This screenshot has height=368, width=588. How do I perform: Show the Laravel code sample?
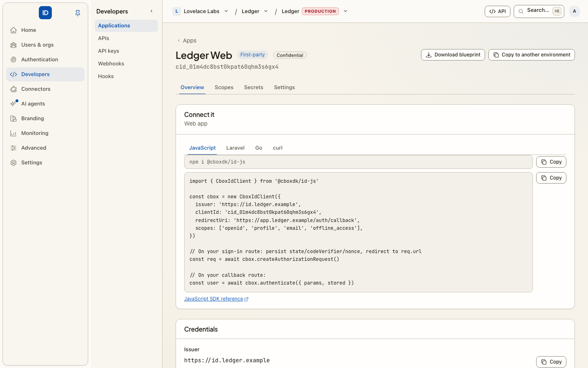[236, 148]
